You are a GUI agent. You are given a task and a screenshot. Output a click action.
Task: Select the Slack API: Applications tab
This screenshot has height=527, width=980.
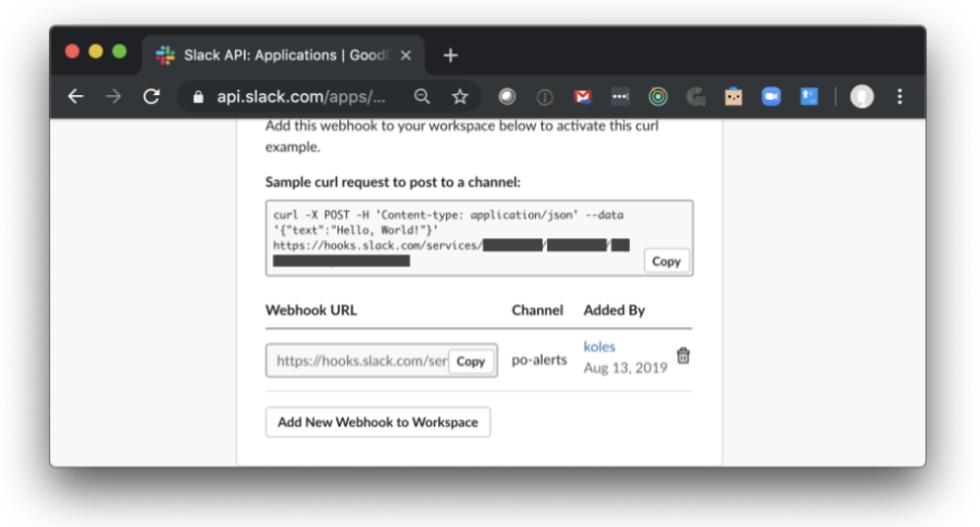coord(283,55)
